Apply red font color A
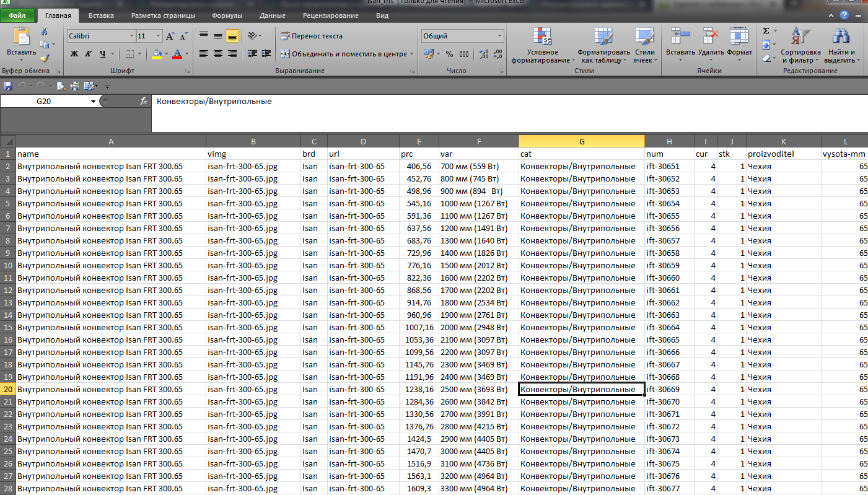This screenshot has height=495, width=868. (177, 54)
